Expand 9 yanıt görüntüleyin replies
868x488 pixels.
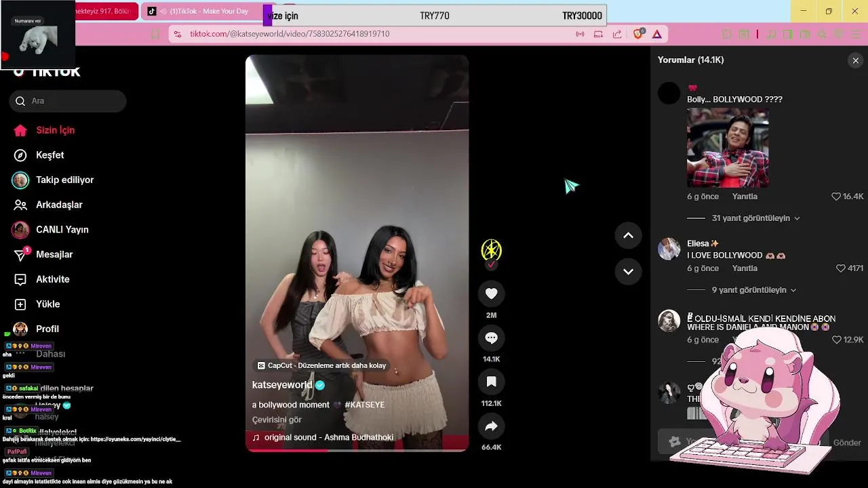(x=753, y=290)
